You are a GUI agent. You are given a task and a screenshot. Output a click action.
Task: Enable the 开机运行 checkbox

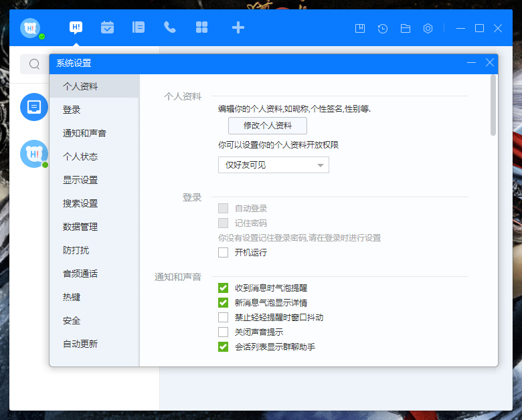coord(224,252)
